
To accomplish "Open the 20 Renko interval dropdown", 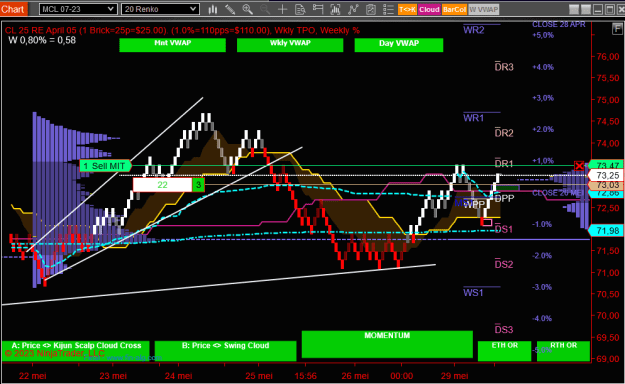I will pos(160,9).
